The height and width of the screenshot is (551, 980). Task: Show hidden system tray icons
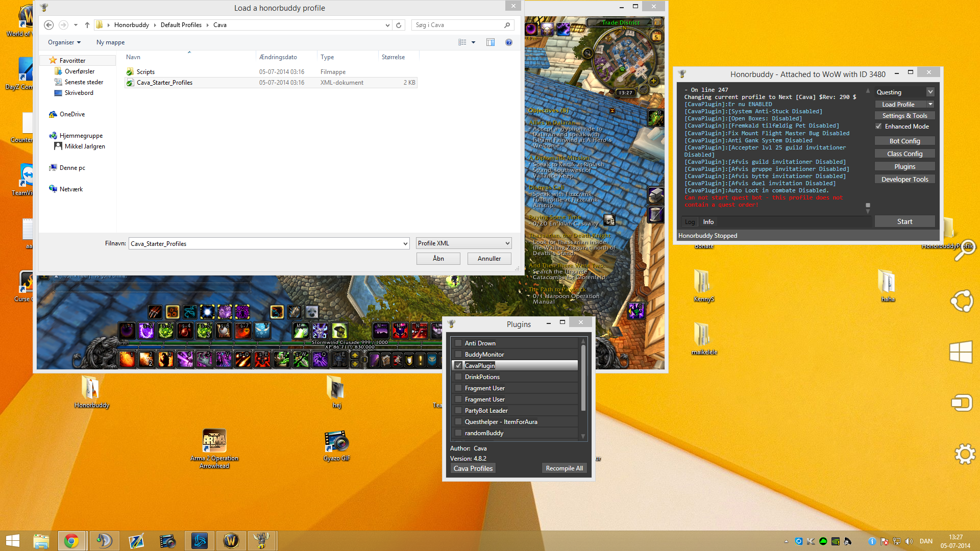click(786, 541)
